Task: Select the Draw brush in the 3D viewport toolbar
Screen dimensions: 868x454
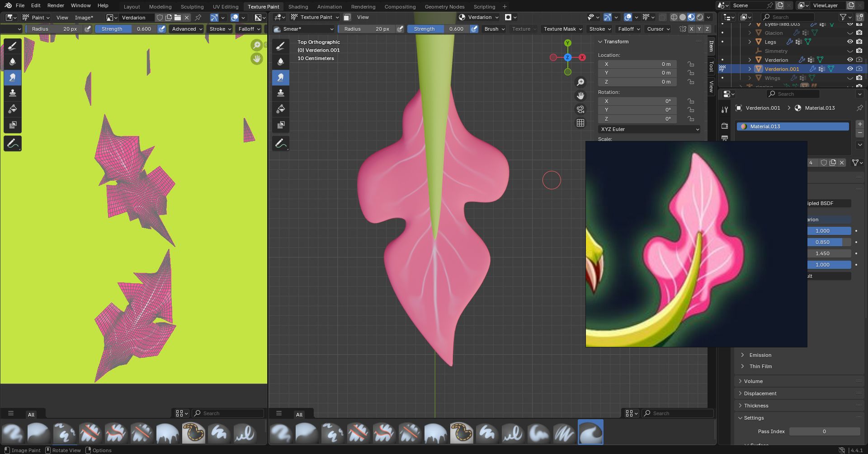Action: pos(281,46)
